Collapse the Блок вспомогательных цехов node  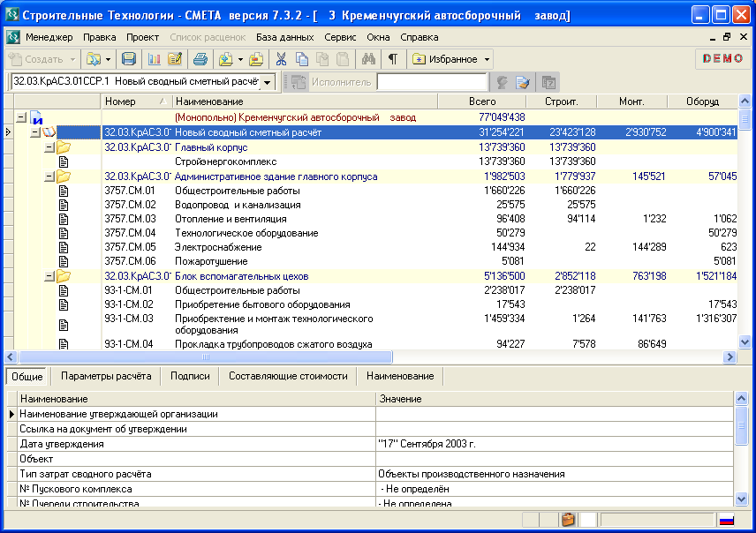[x=49, y=276]
